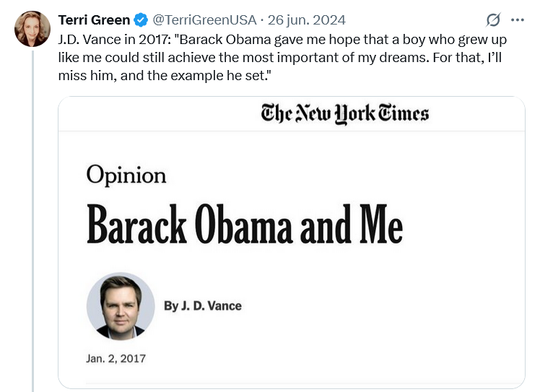Click the 'Opinion' section label

coord(126,175)
